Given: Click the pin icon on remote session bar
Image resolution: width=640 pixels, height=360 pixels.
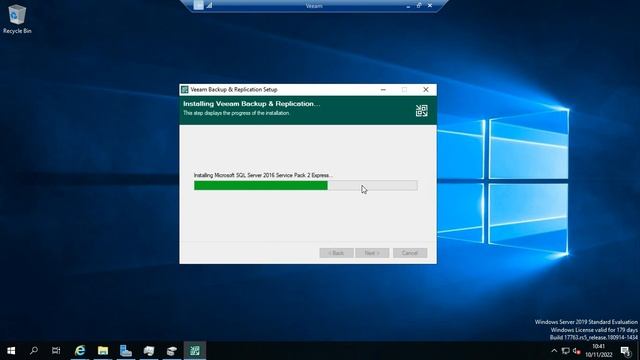Looking at the screenshot, I should coord(198,5).
